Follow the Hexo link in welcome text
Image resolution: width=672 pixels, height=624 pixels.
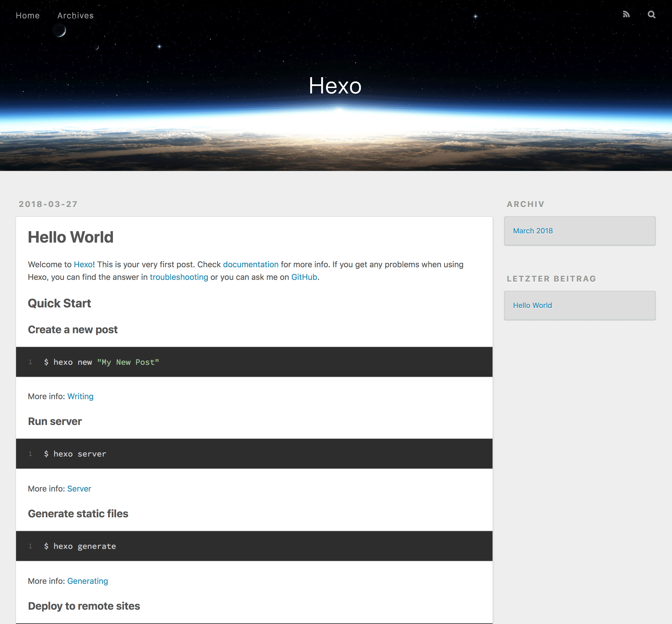tap(83, 264)
